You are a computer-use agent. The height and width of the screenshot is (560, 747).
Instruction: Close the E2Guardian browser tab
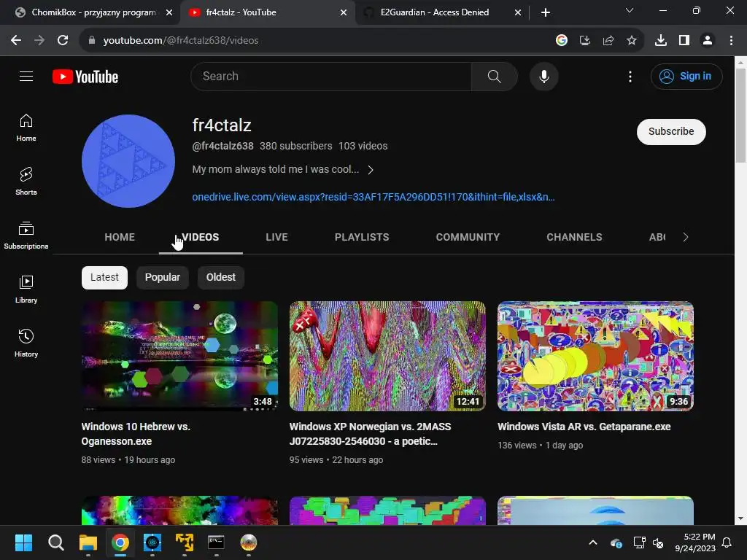point(518,13)
